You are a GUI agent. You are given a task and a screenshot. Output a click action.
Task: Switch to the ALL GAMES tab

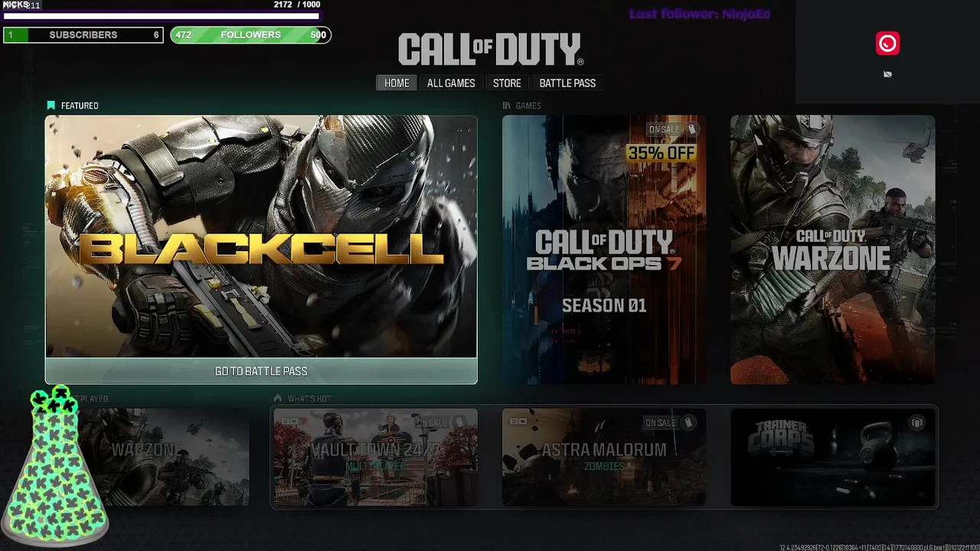point(451,83)
